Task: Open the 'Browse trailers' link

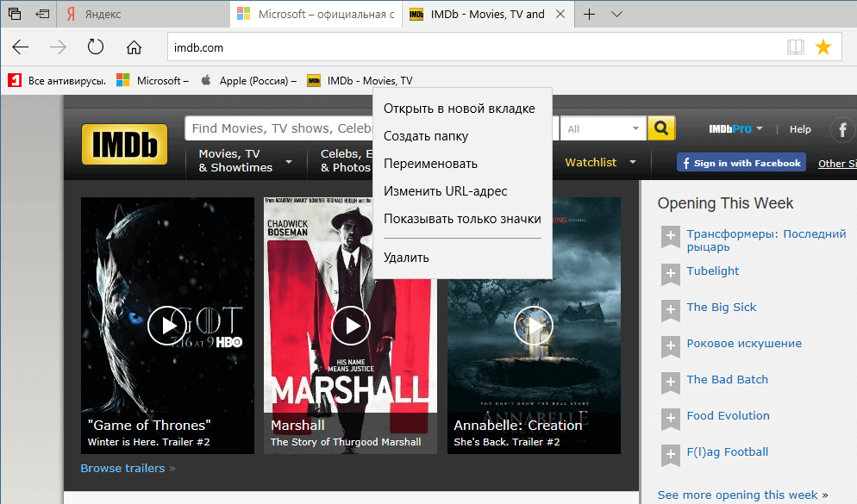Action: (122, 468)
